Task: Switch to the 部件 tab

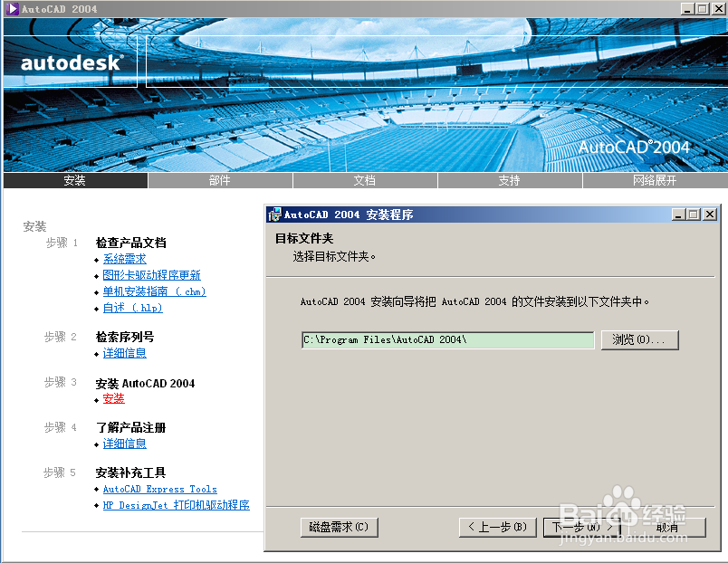Action: (x=220, y=180)
